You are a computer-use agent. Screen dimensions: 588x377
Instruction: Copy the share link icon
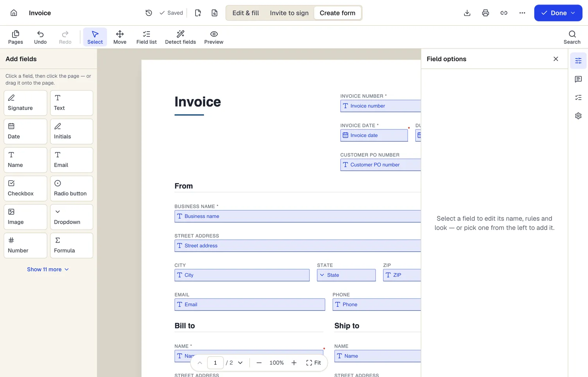click(x=504, y=13)
